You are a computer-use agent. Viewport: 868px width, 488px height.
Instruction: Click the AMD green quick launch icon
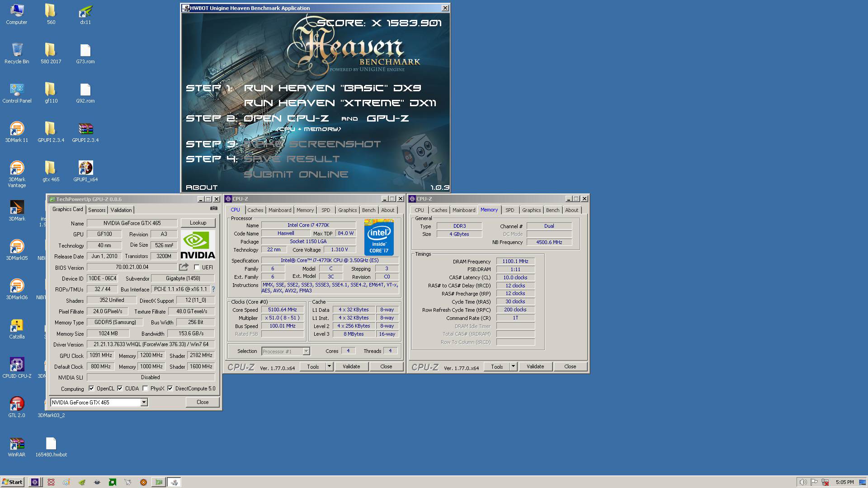pos(113,482)
